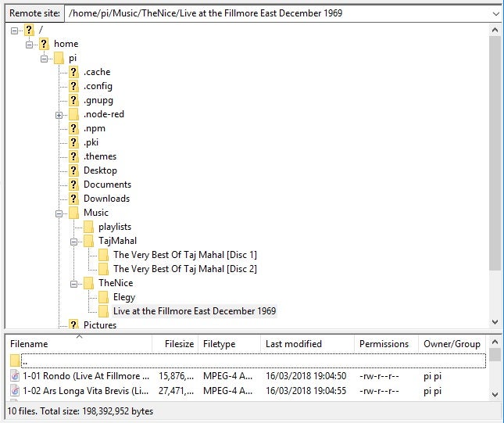Screen dimensions: 504x423
Task: Select The Very Best Of Taj Mahal [Disc 2]
Action: [x=185, y=269]
